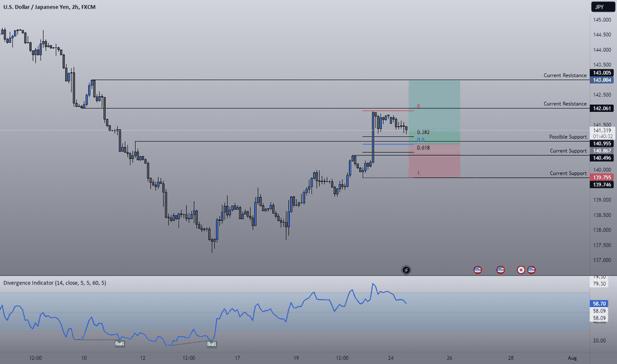Click the 144.000 price axis label
Viewport: 617px width, 364px height.
pos(602,50)
